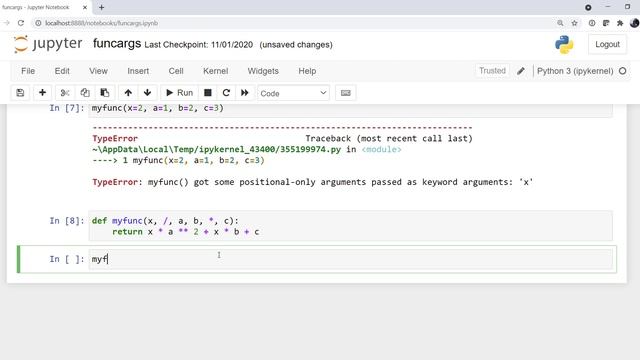Click inside cell 8 function definition
Image resolution: width=640 pixels, height=360 pixels.
(x=351, y=226)
